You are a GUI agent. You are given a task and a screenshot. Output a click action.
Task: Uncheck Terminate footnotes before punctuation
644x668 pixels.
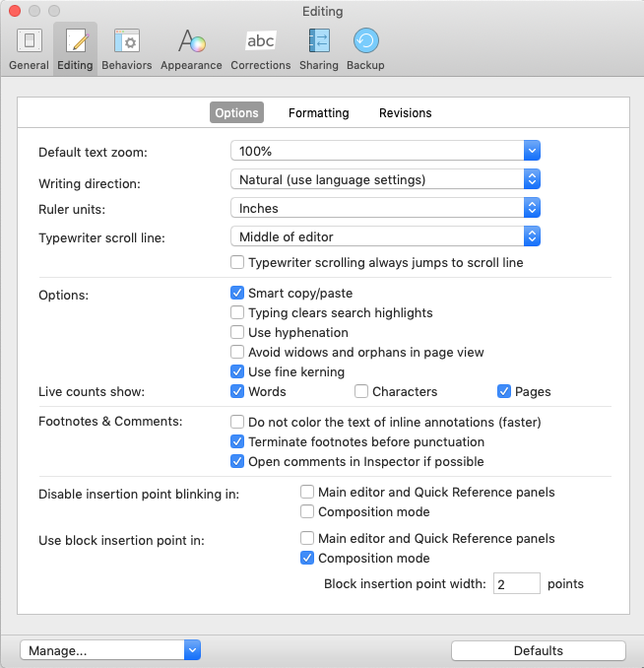pyautogui.click(x=237, y=441)
